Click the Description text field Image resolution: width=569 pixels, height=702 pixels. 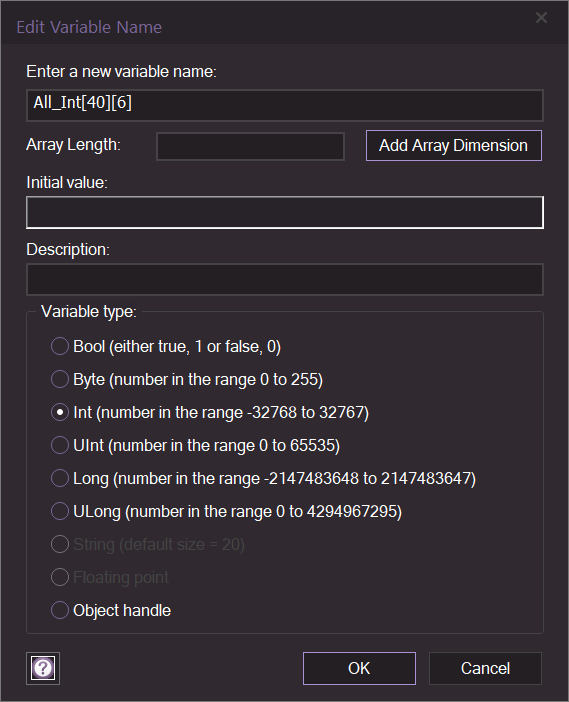click(285, 279)
